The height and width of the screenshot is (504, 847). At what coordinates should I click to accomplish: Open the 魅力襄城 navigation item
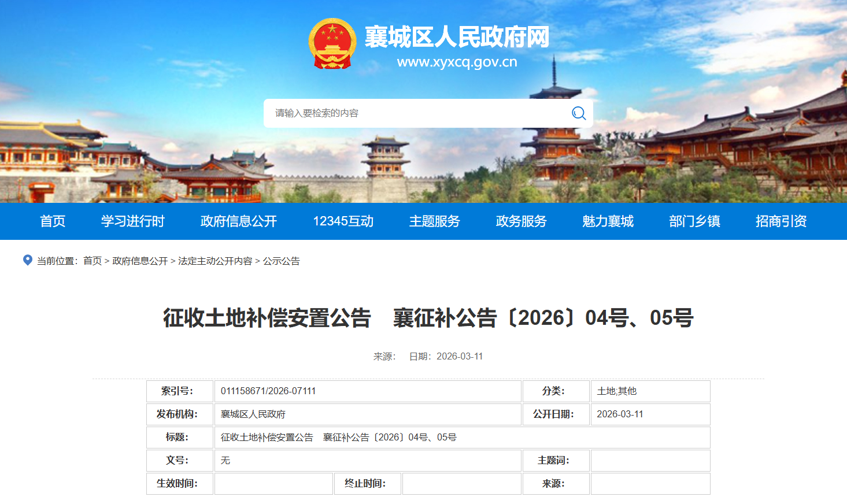point(608,221)
